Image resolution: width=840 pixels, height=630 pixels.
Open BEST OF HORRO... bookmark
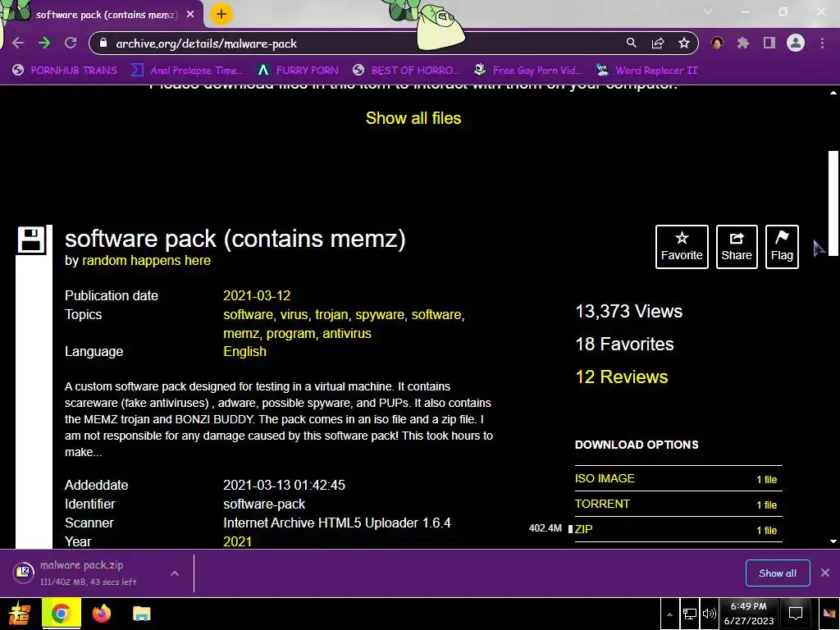pos(406,71)
